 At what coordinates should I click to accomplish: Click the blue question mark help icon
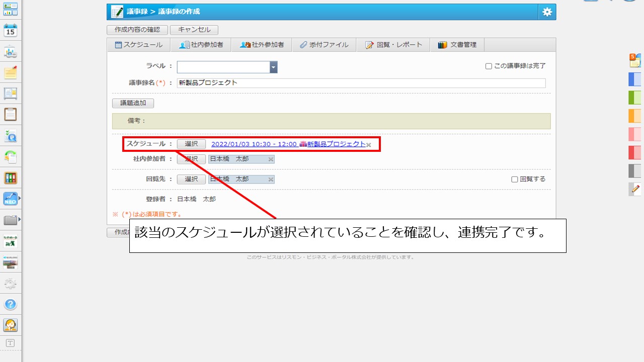(x=11, y=304)
